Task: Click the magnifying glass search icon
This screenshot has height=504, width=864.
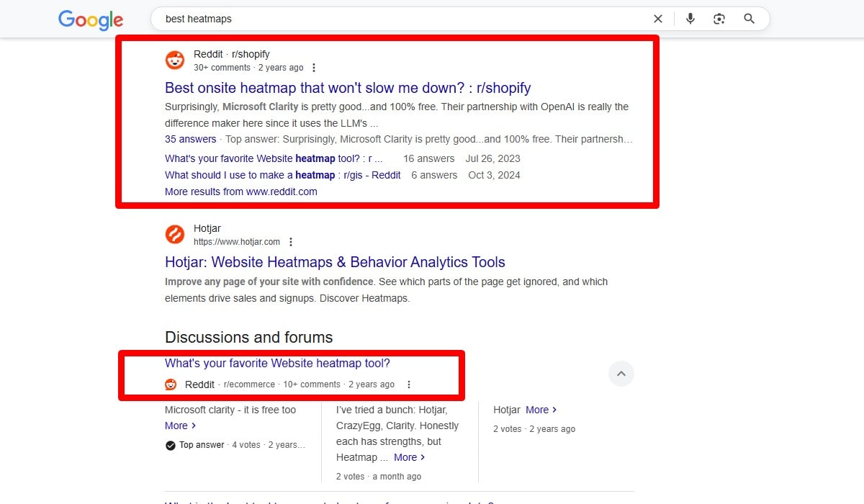Action: 749,19
